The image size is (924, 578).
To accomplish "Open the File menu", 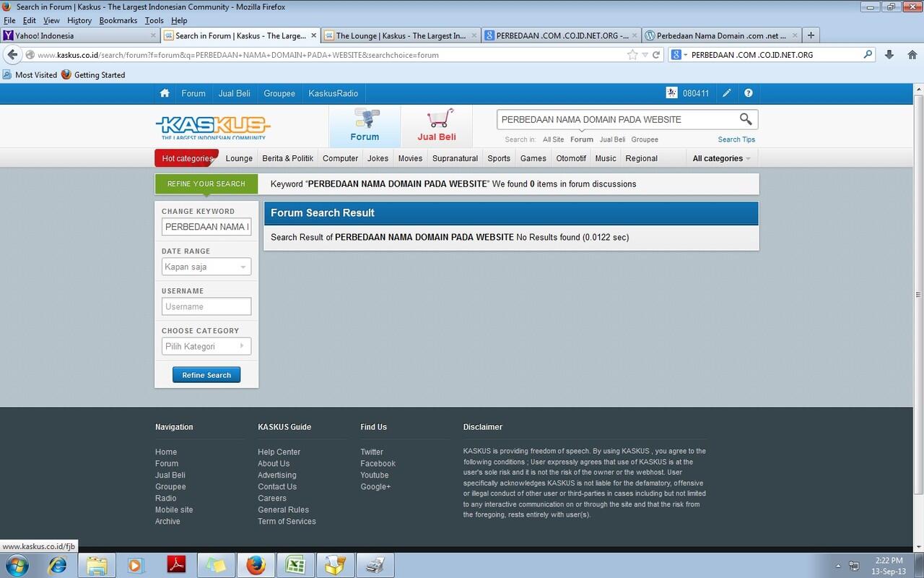I will (x=9, y=20).
